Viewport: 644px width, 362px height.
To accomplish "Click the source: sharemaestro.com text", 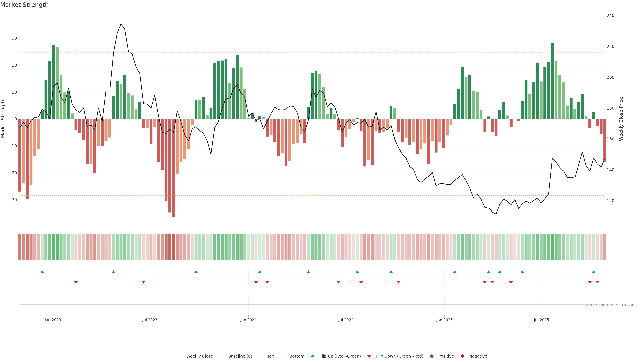I will coord(609,305).
